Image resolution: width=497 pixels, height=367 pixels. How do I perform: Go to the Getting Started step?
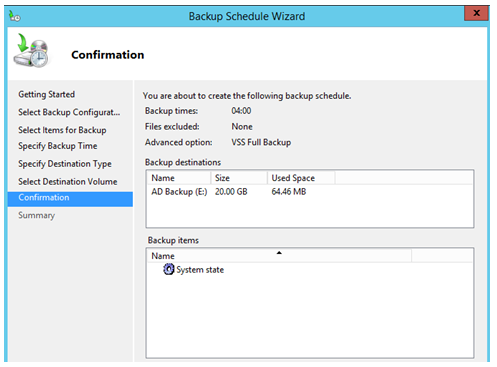46,94
